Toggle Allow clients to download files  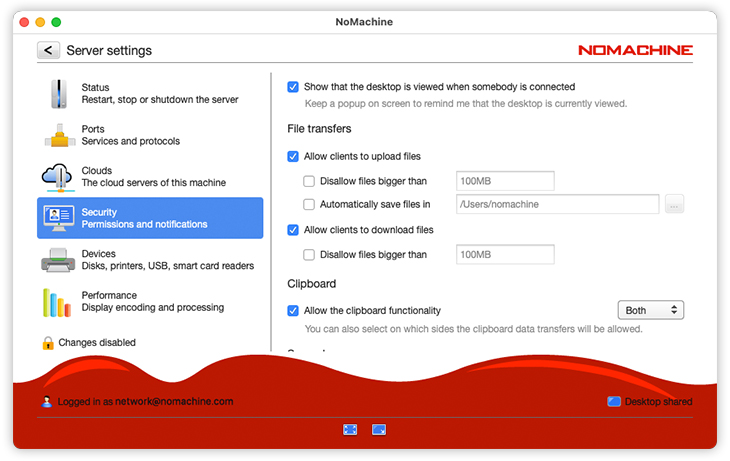tap(293, 230)
